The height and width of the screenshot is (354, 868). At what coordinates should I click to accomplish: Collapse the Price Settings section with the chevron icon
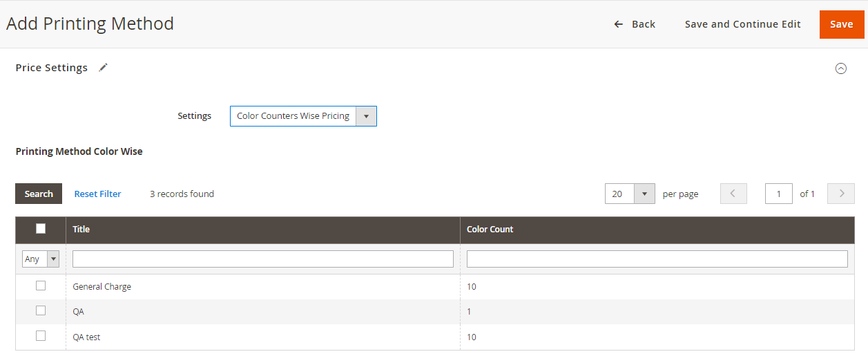coord(841,68)
